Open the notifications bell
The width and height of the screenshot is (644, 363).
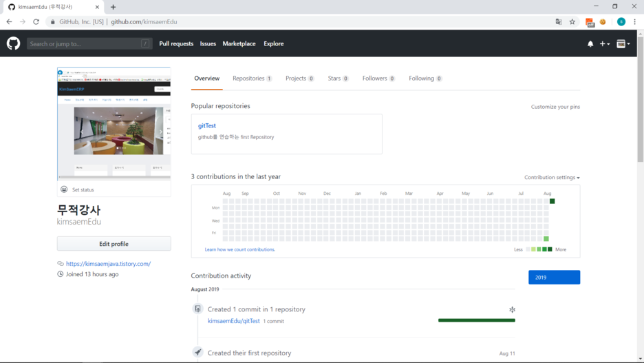pyautogui.click(x=590, y=44)
